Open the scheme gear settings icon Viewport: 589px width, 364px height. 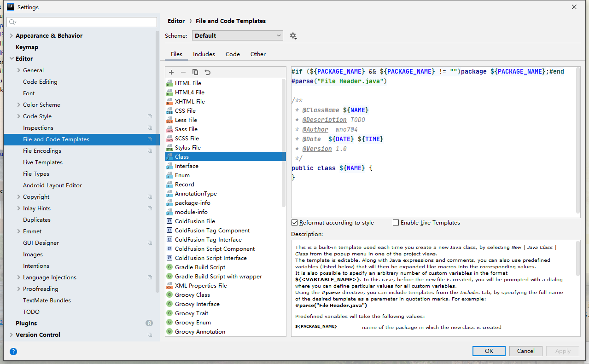(x=293, y=36)
